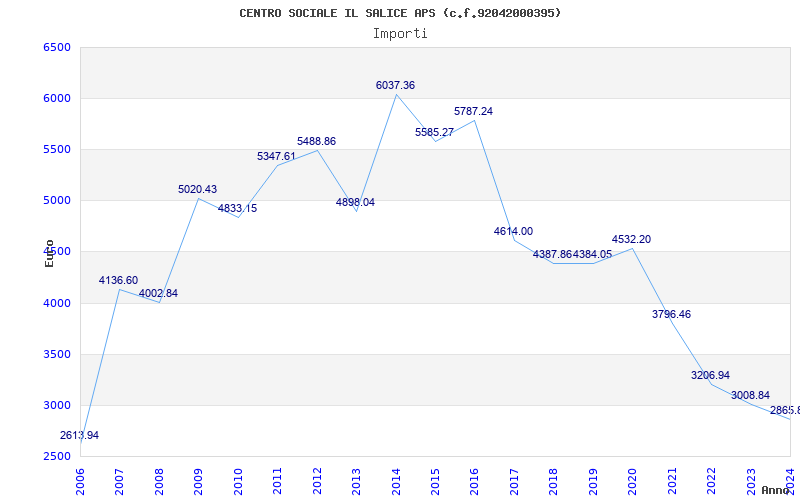Click the x-axis year 2010
The height and width of the screenshot is (500, 800).
(238, 482)
